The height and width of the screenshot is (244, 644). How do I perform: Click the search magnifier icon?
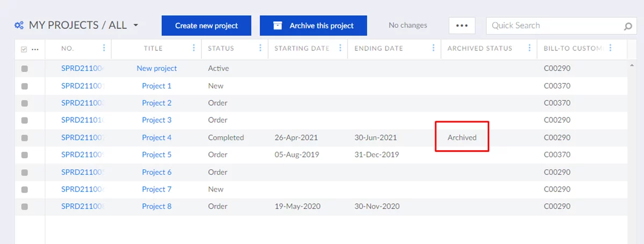[627, 26]
